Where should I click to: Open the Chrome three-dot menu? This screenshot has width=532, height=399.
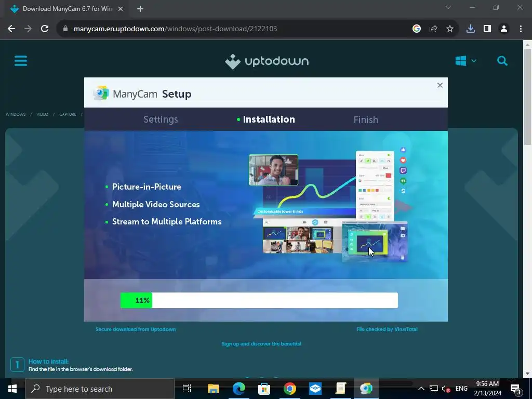pos(521,29)
